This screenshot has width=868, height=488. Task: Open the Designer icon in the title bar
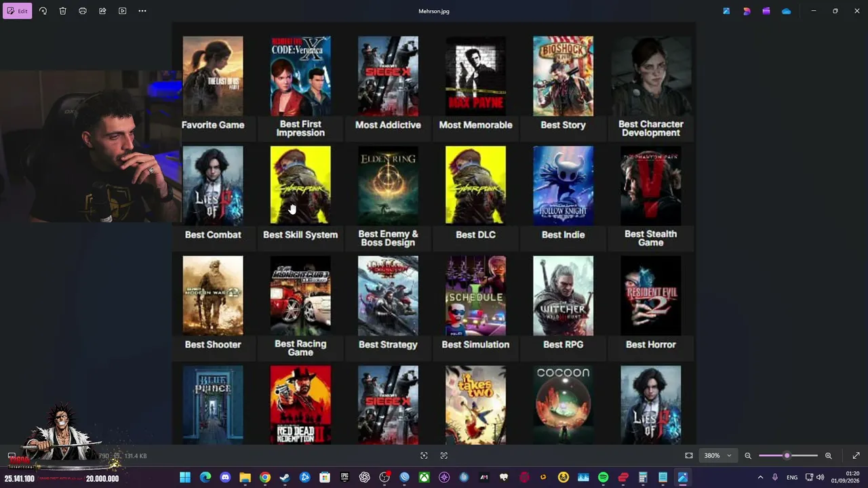[747, 11]
